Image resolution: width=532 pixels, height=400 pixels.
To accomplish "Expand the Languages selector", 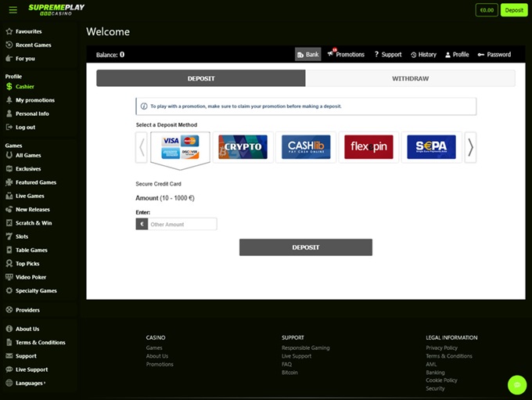I will (30, 383).
